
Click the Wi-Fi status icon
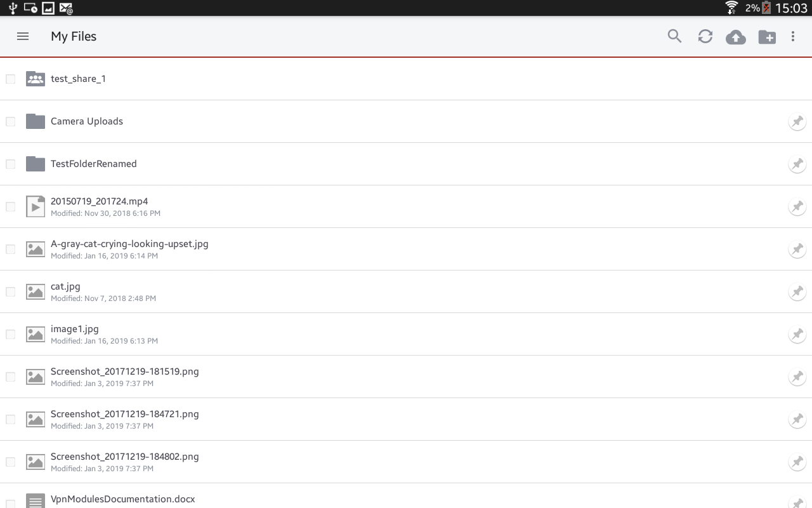point(732,8)
